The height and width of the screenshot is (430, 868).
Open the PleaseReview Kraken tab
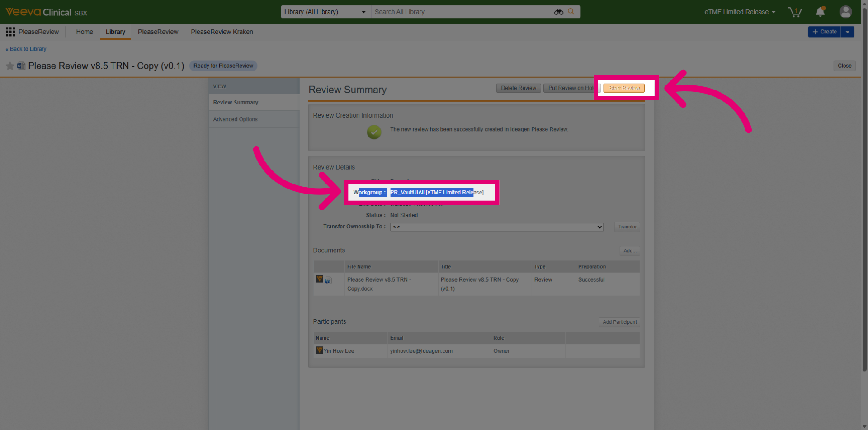222,32
